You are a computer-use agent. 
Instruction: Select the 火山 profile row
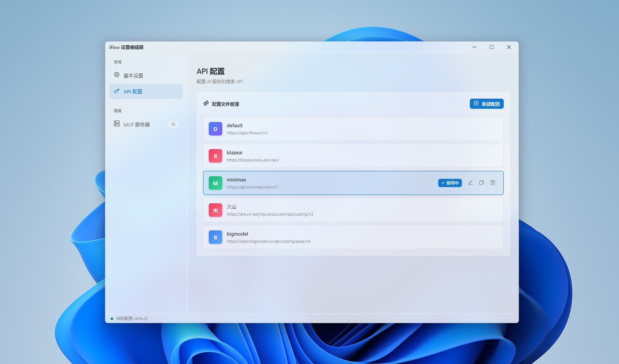(x=339, y=210)
